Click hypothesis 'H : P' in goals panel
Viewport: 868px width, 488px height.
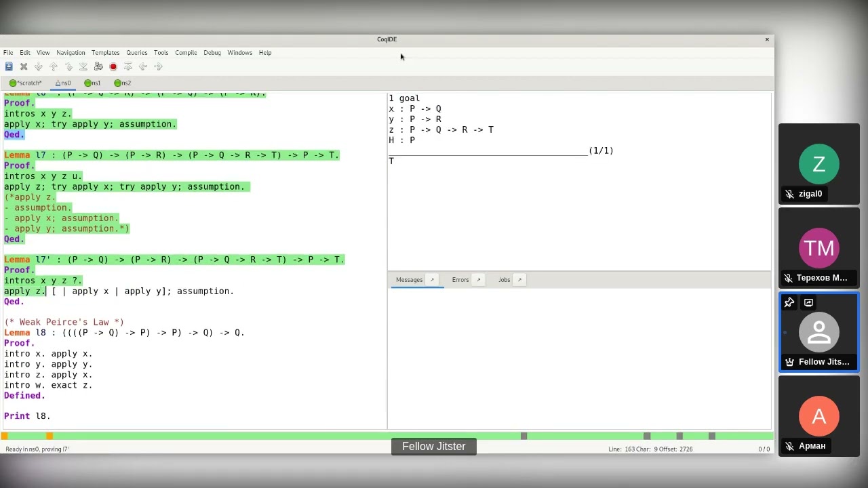point(401,140)
